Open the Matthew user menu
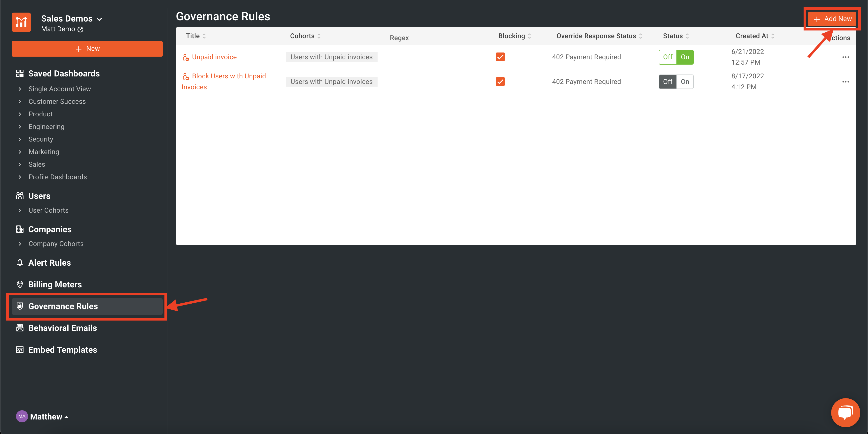The height and width of the screenshot is (434, 868). (x=49, y=417)
